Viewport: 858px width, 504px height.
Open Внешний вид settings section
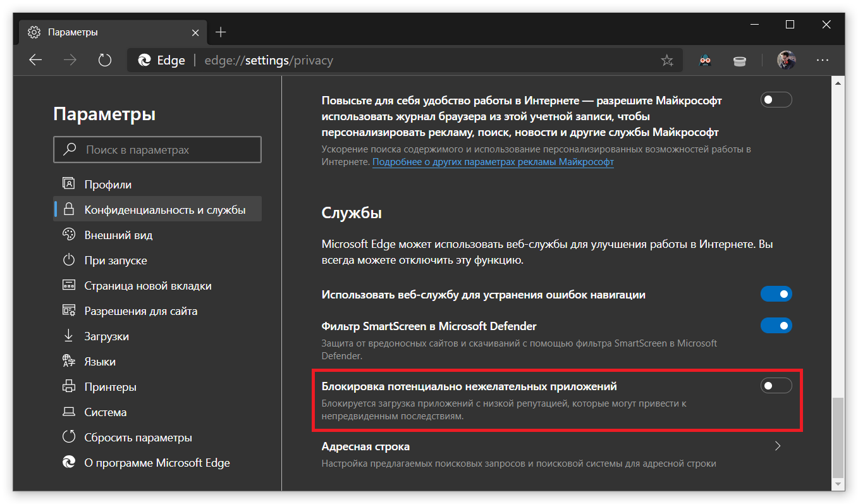point(157,235)
